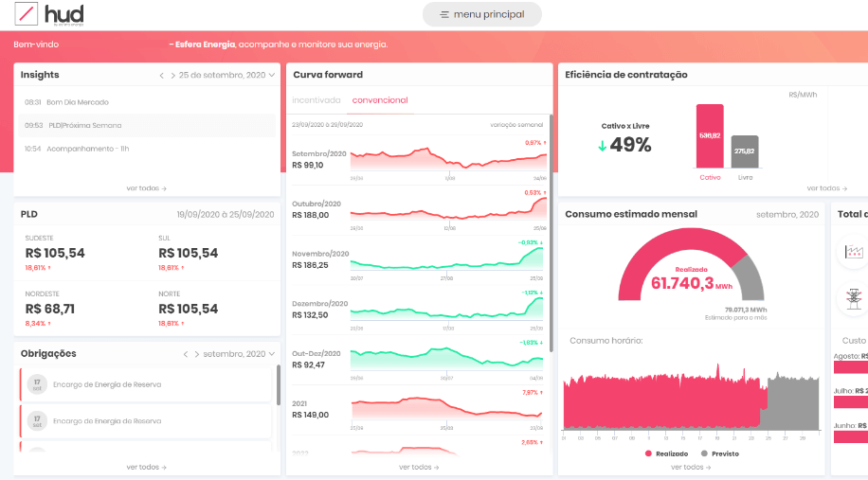Click ver todos in Obrigações panel
Viewport: 868px width, 480px height.
[146, 467]
